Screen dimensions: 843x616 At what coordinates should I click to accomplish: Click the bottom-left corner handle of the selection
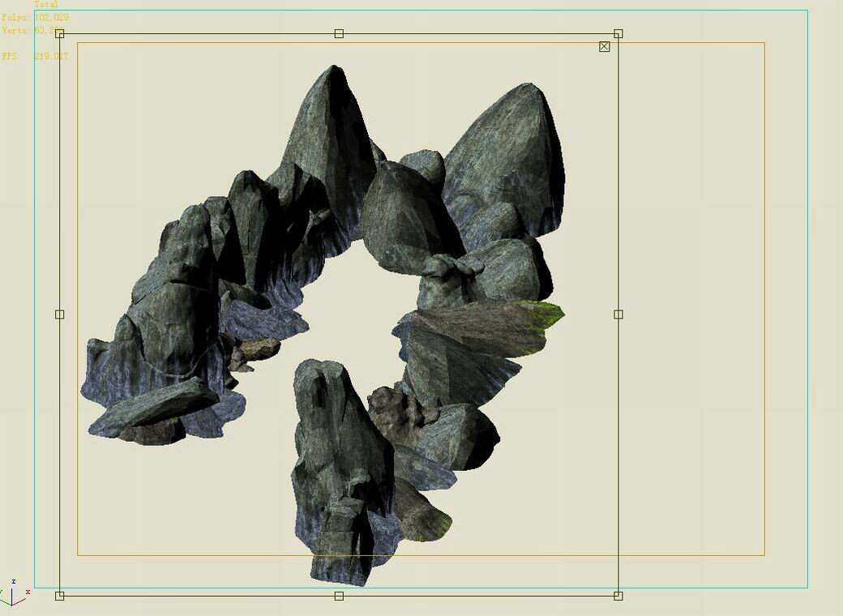(x=58, y=597)
